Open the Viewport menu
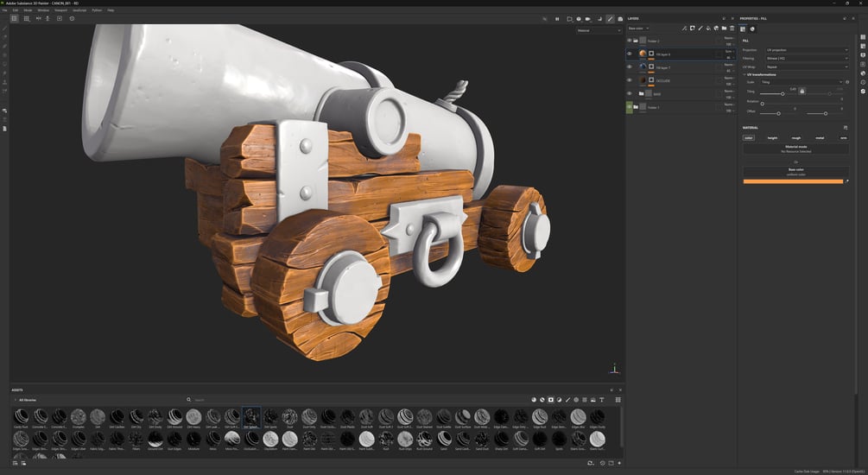 pyautogui.click(x=61, y=10)
